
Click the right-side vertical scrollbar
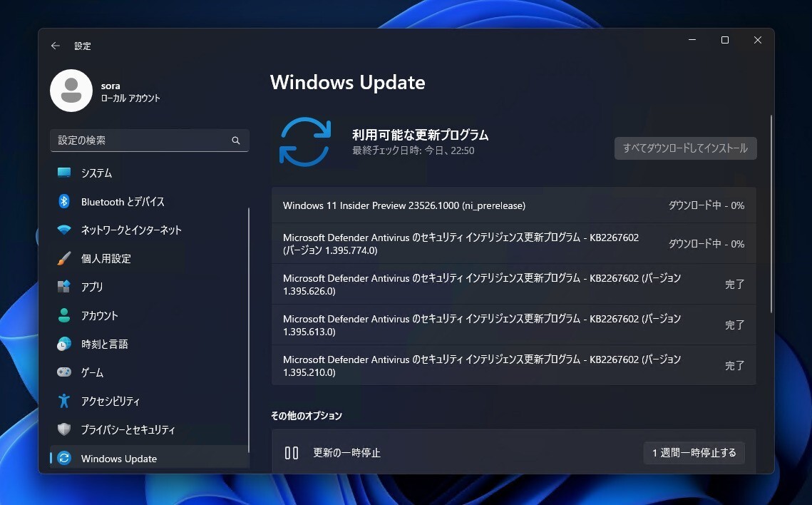click(x=771, y=214)
